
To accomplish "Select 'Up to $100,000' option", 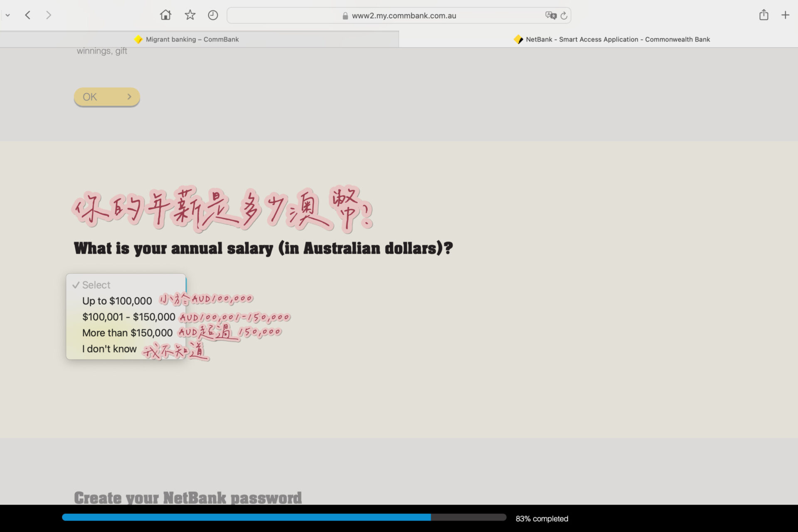I will (117, 301).
